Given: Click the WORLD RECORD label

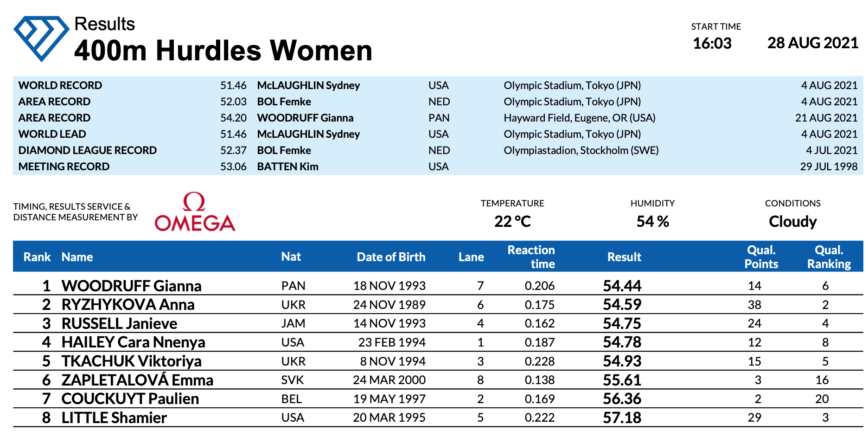Looking at the screenshot, I should tap(60, 85).
